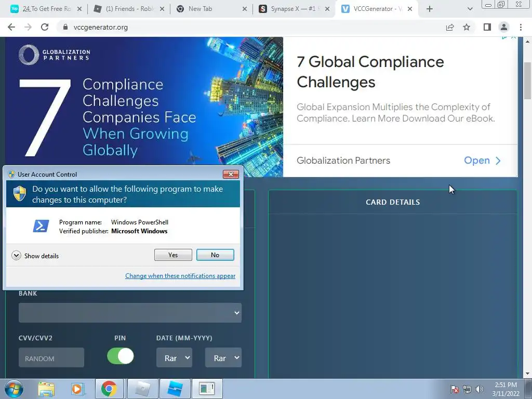This screenshot has width=532, height=399.
Task: Click the last taskbar program window icon
Action: [207, 389]
